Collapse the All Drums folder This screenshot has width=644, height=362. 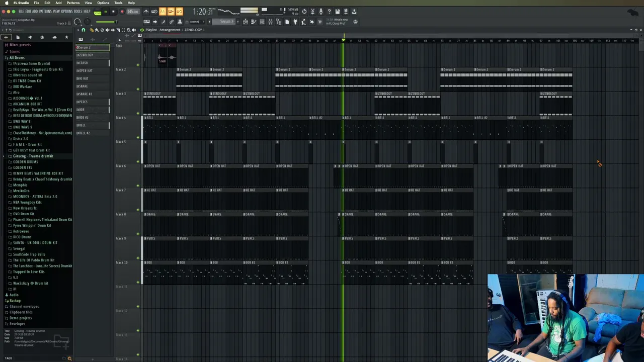(x=17, y=58)
